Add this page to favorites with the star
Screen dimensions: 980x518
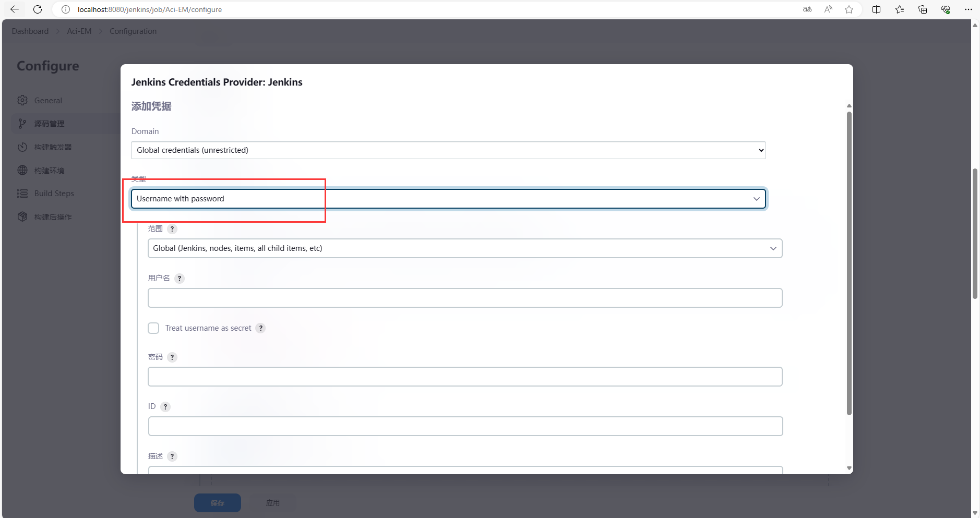point(849,9)
